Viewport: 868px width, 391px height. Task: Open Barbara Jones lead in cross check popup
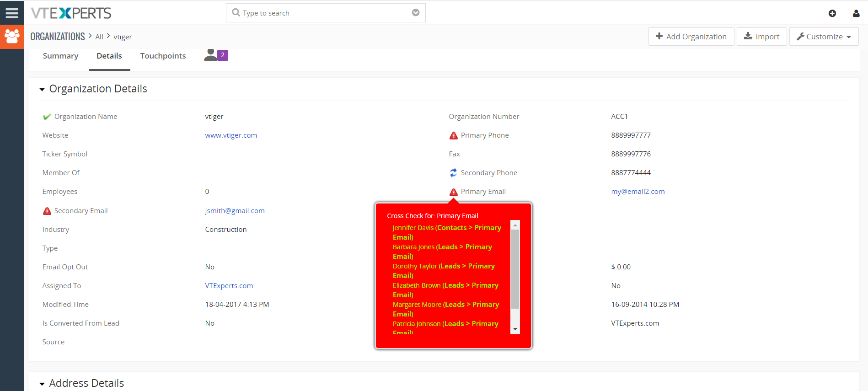[x=442, y=252]
